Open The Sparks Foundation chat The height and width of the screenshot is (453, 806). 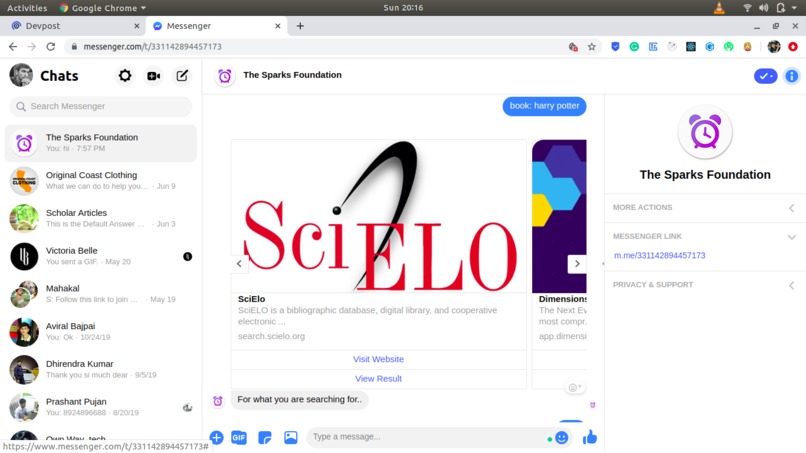[101, 143]
